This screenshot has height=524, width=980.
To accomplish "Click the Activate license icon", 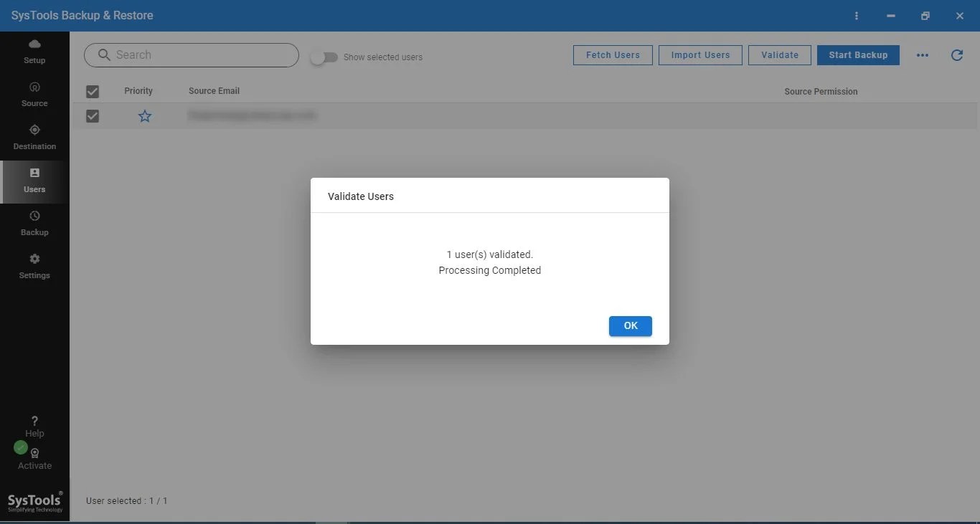I will click(x=34, y=454).
